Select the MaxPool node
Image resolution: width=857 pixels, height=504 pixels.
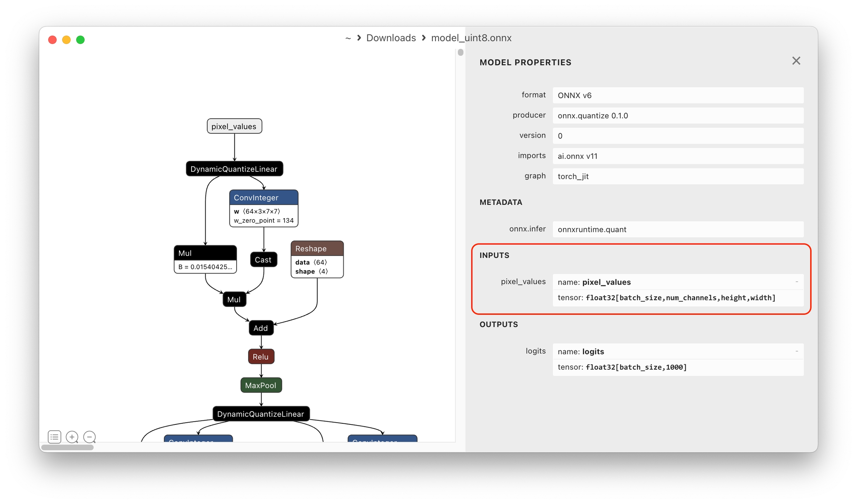pyautogui.click(x=261, y=385)
